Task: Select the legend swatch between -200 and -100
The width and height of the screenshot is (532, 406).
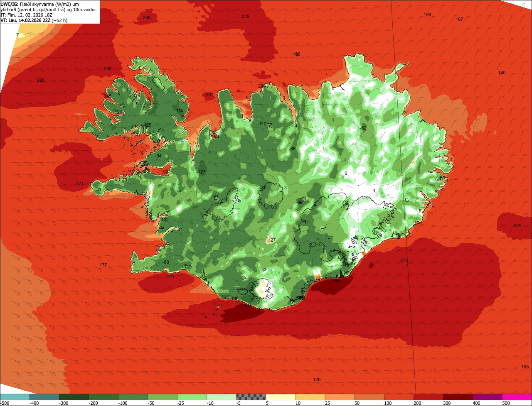Action: [103, 396]
